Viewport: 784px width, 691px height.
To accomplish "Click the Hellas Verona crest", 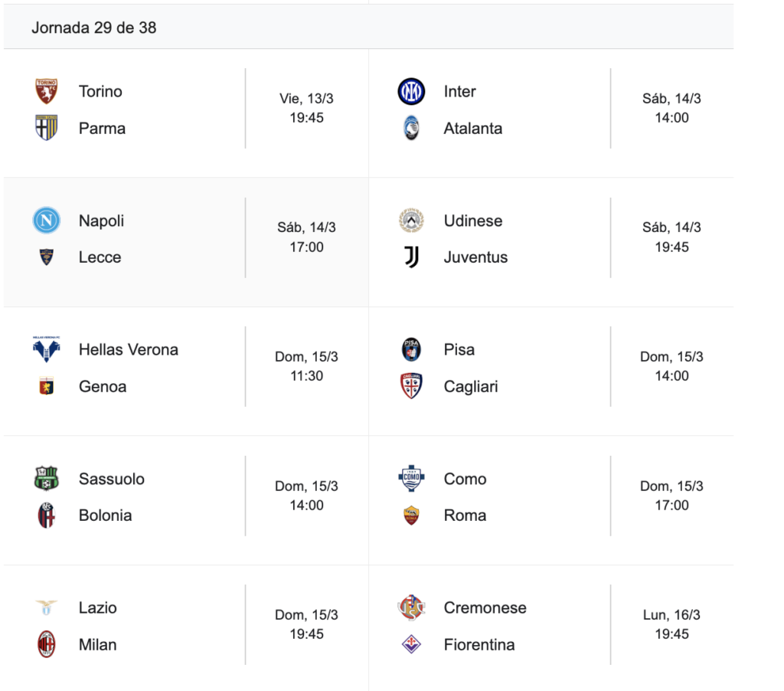I will point(47,349).
